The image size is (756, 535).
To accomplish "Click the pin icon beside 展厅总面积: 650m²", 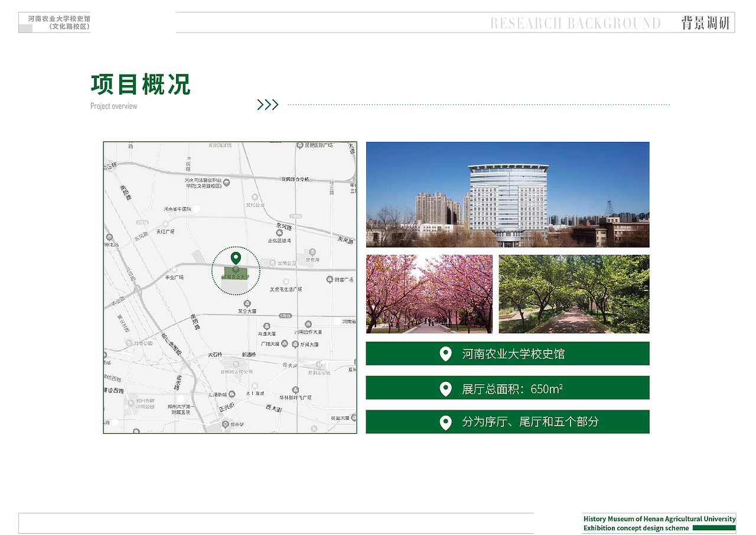I will coord(445,388).
